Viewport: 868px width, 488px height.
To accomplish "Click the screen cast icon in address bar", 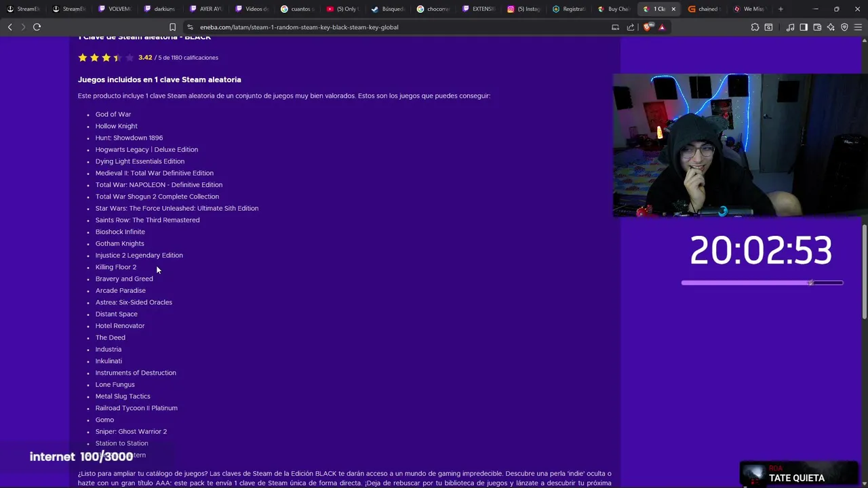I will tap(615, 27).
